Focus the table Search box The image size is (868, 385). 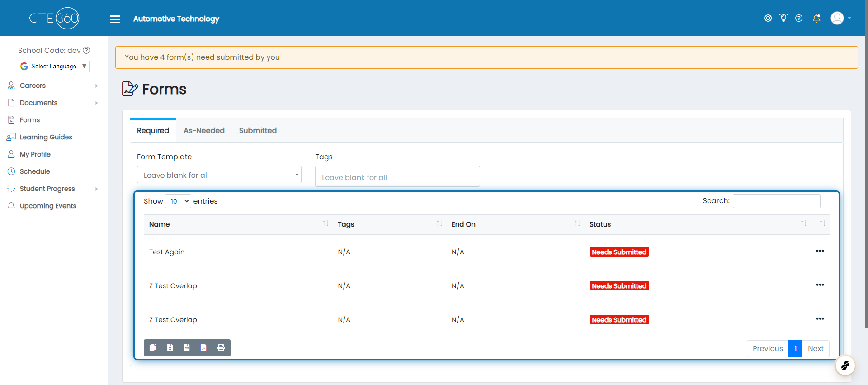point(776,201)
